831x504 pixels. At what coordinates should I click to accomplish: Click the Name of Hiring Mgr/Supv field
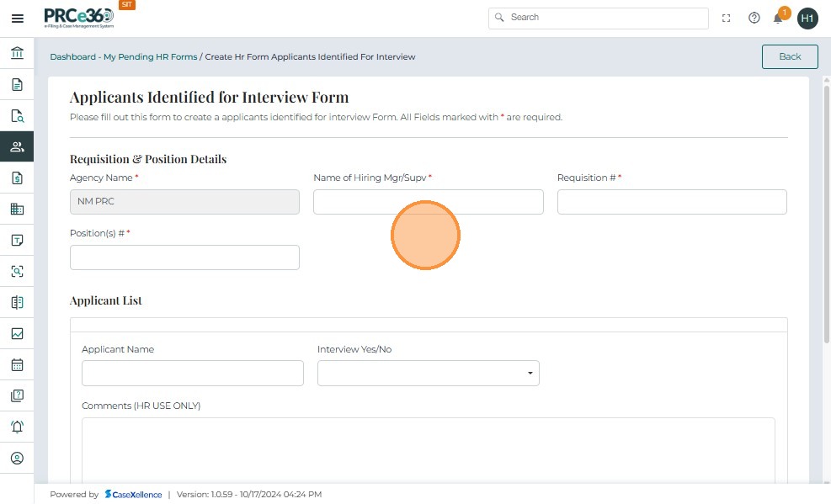tap(429, 202)
